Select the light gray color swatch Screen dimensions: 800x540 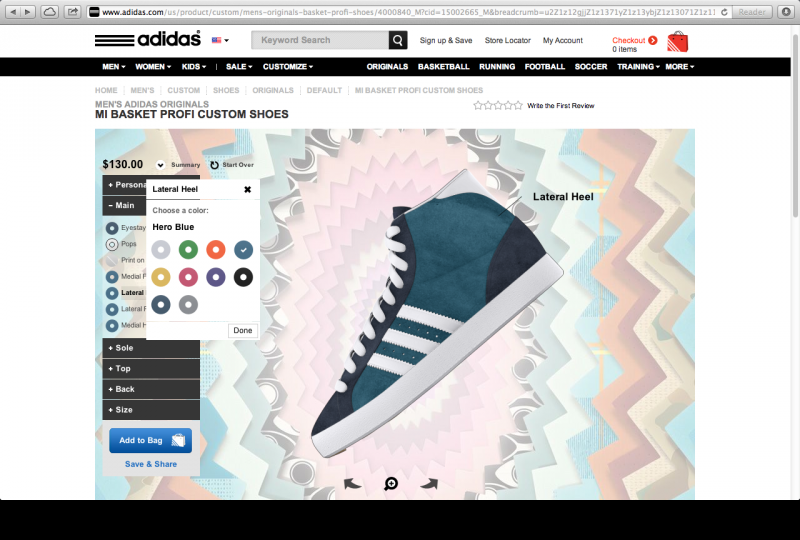(x=161, y=250)
